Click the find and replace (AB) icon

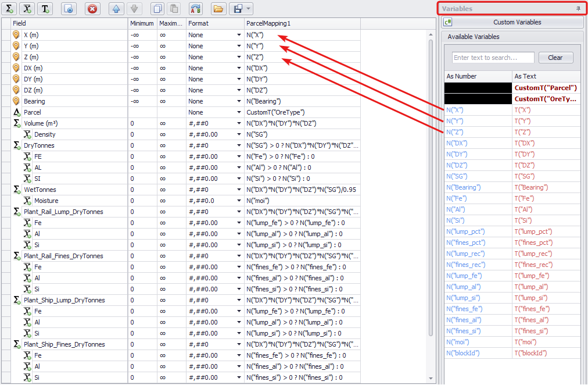coord(196,9)
